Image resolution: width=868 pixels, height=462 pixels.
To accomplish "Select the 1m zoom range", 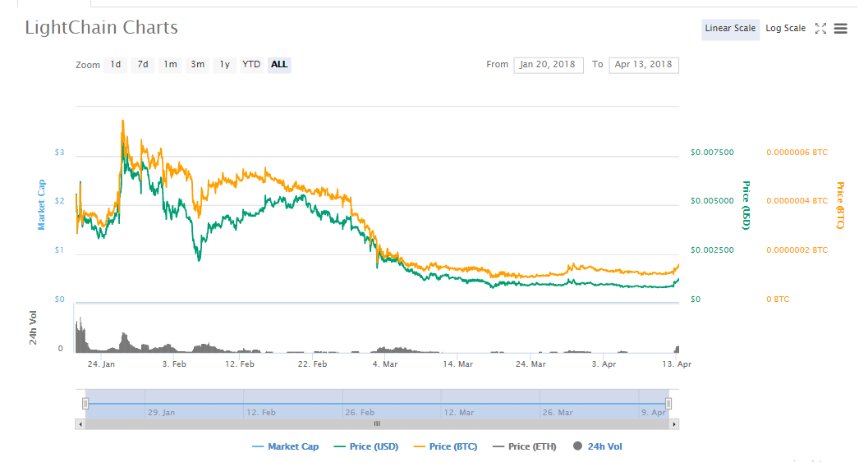I will 170,64.
